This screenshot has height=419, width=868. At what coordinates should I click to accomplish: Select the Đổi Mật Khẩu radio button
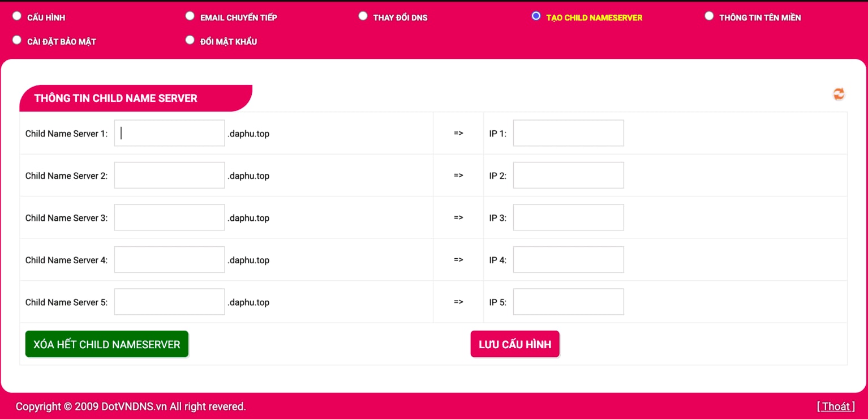[190, 40]
